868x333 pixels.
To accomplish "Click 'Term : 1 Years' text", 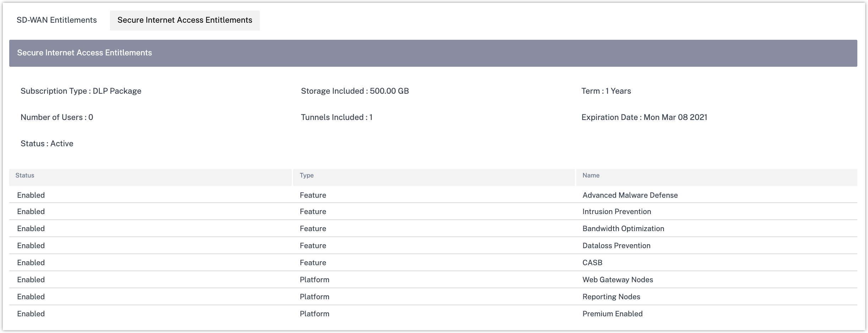I will pos(606,91).
